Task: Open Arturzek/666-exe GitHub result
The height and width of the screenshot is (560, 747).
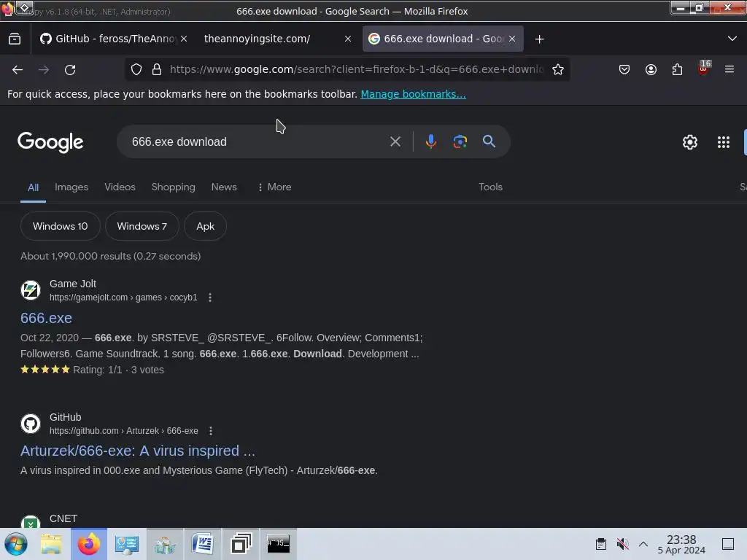Action: (x=138, y=451)
